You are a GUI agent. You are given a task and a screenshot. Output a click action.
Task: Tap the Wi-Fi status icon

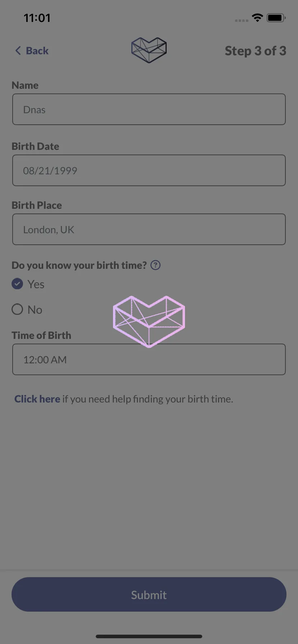(257, 18)
